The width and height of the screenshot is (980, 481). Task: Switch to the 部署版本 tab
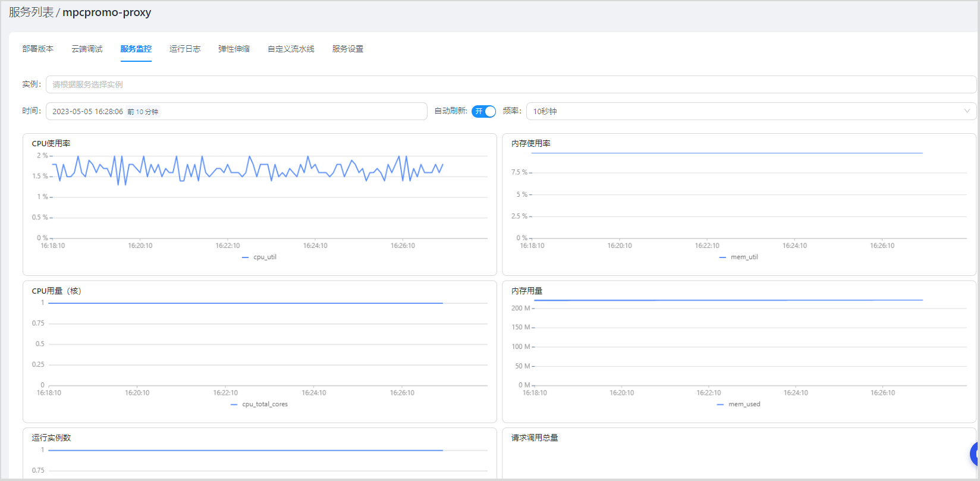38,49
